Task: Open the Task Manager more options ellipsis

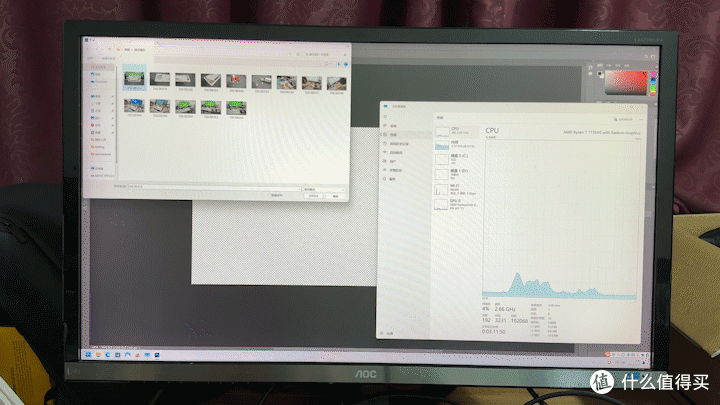Action: (x=641, y=119)
